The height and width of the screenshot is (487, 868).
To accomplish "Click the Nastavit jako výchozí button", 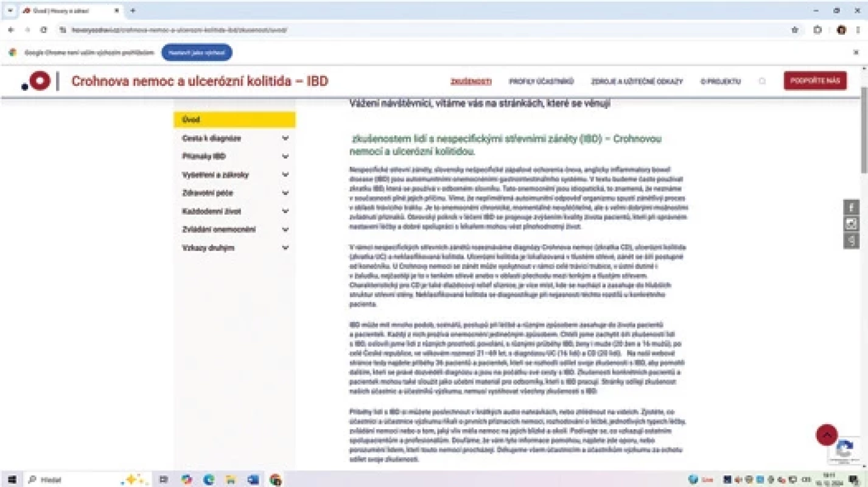I will (197, 52).
